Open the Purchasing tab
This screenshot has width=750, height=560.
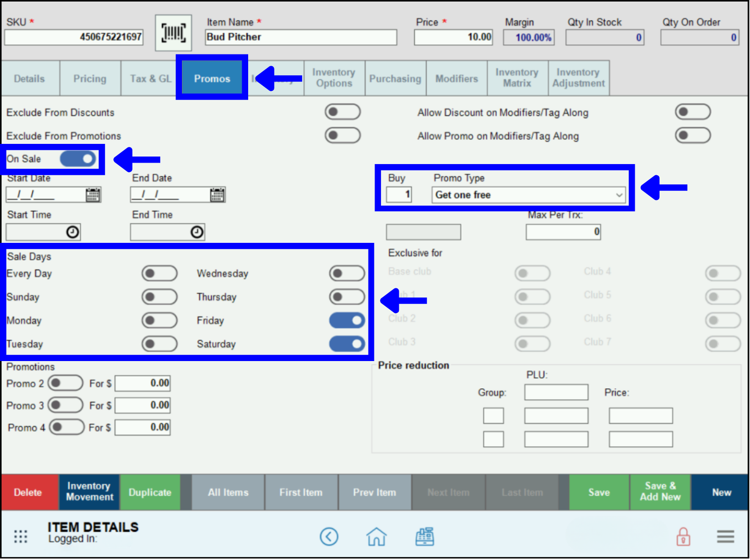(x=395, y=79)
